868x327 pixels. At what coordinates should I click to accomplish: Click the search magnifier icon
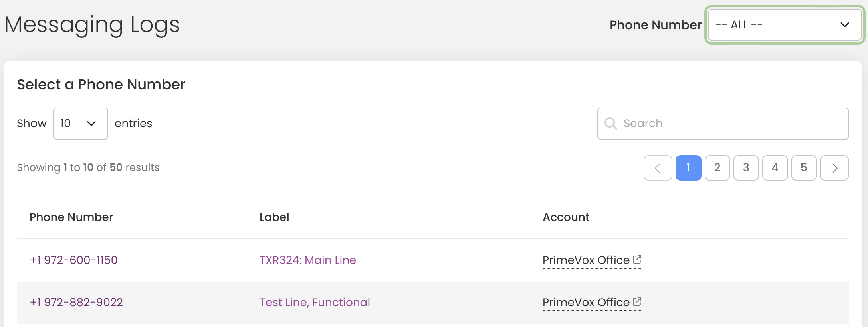[x=611, y=123]
